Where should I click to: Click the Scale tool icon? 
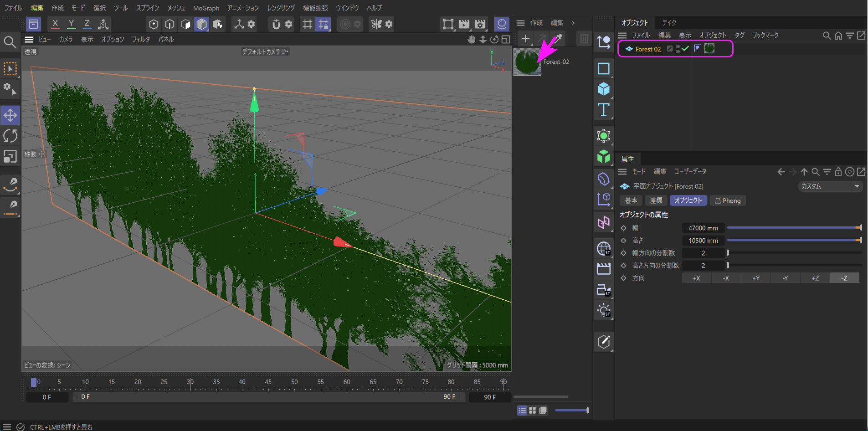tap(10, 156)
